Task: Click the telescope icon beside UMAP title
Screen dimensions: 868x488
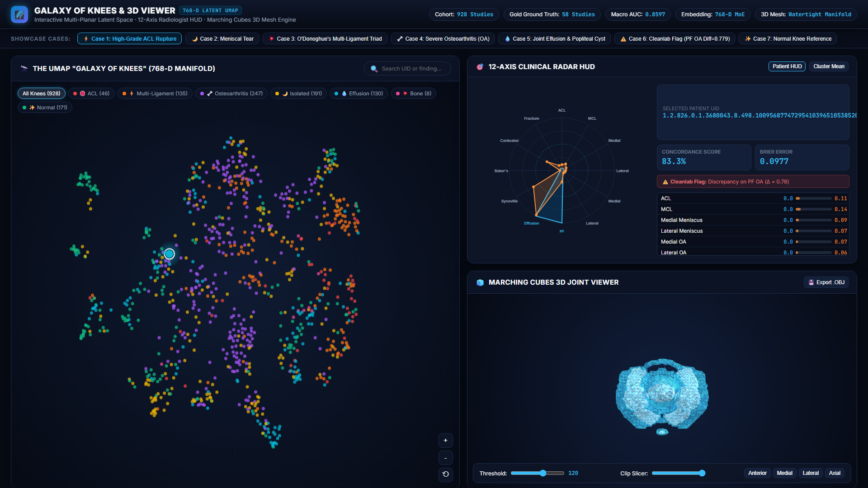Action: [x=24, y=69]
